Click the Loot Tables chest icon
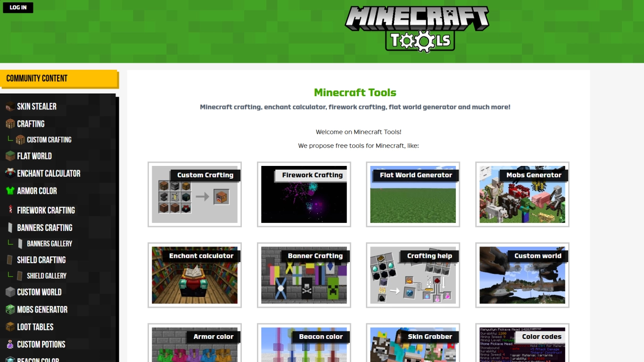Image resolution: width=644 pixels, height=362 pixels. coord(9,327)
